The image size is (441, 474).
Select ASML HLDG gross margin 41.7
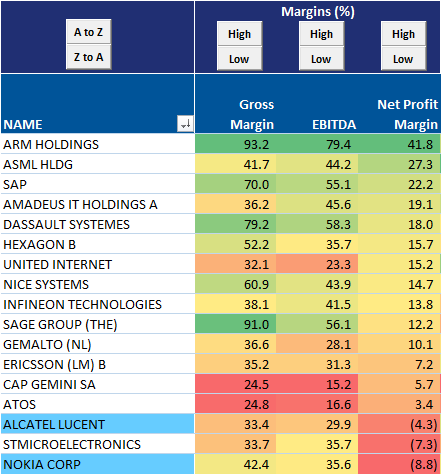point(235,164)
